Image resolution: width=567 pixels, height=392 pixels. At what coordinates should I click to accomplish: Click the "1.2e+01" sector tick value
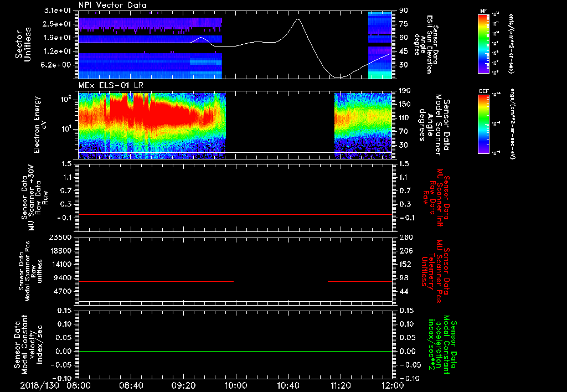click(58, 51)
